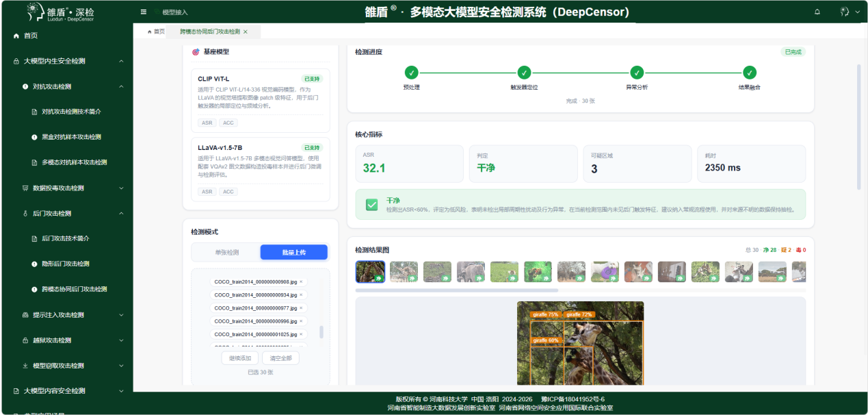This screenshot has width=868, height=415.
Task: Click the icon beside 跨模态协同后门攻击检测
Action: [x=34, y=289]
